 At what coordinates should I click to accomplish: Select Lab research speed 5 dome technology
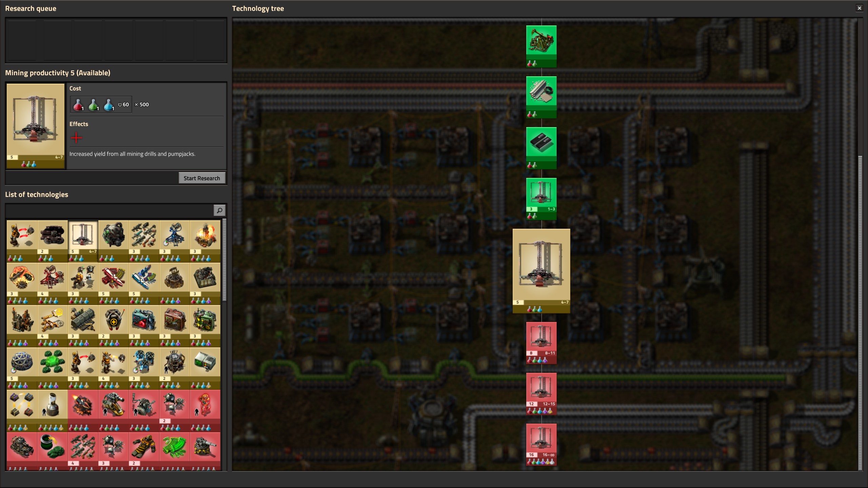click(x=22, y=368)
